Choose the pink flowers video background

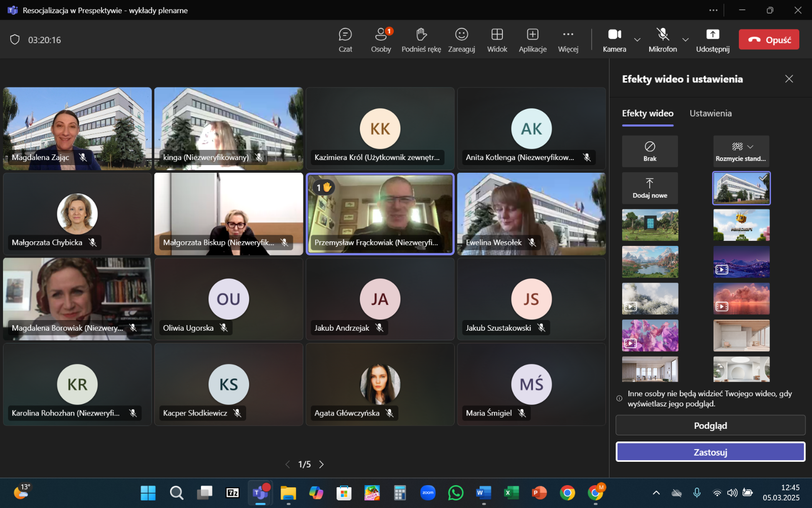pyautogui.click(x=650, y=335)
